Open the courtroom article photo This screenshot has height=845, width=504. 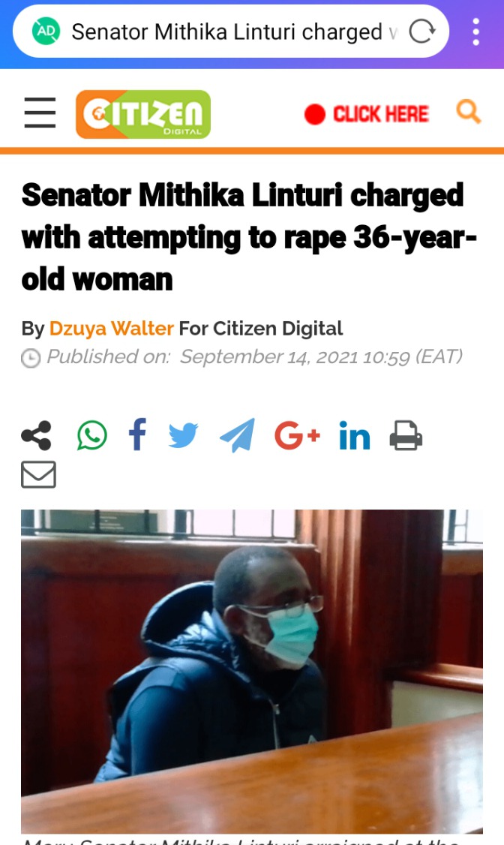252,672
